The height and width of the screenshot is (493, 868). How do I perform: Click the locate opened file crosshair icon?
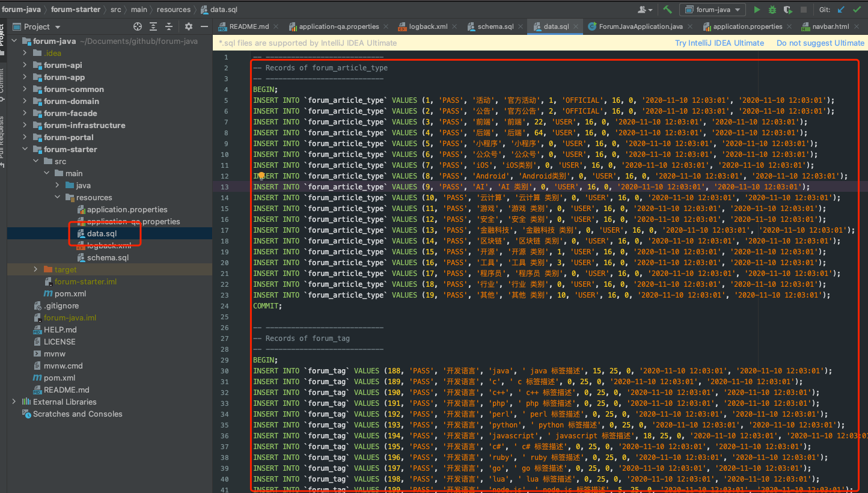138,26
